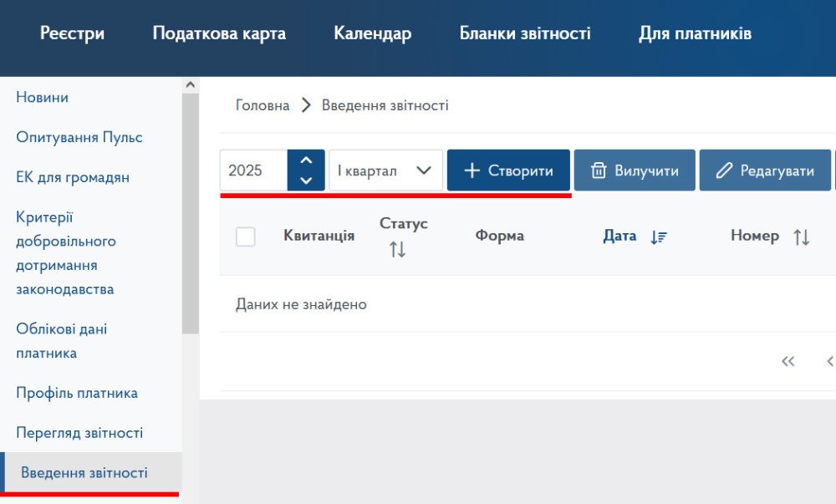Open the Бланки звітності menu item
The width and height of the screenshot is (836, 504).
[524, 33]
